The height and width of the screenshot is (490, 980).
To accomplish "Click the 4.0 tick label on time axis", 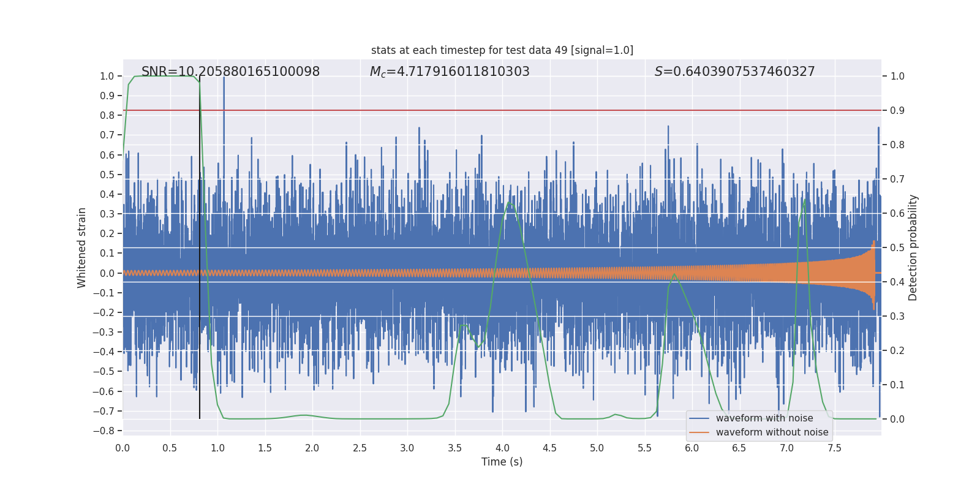I will click(x=502, y=448).
